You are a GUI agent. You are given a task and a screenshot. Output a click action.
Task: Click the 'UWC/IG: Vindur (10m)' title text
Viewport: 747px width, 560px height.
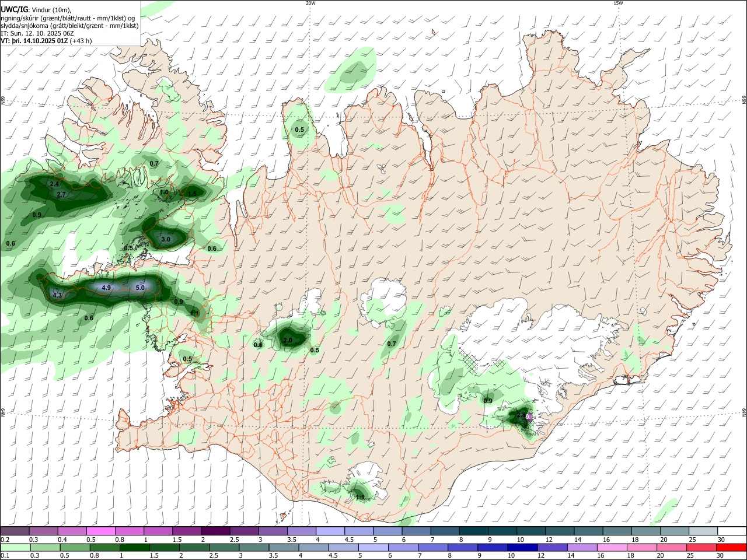[36, 9]
